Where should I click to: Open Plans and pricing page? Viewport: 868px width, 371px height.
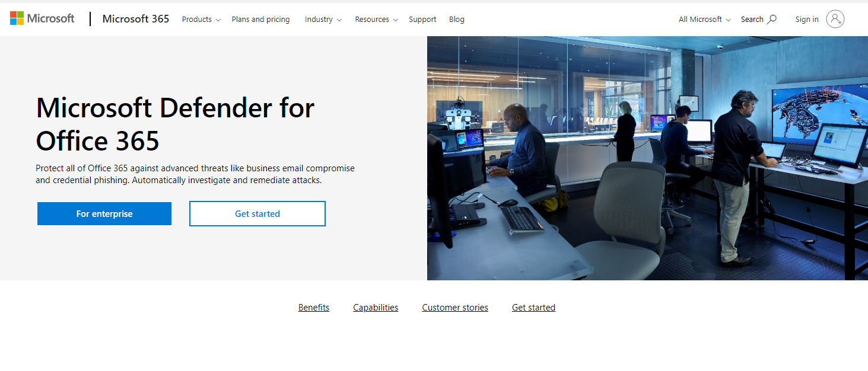tap(260, 20)
